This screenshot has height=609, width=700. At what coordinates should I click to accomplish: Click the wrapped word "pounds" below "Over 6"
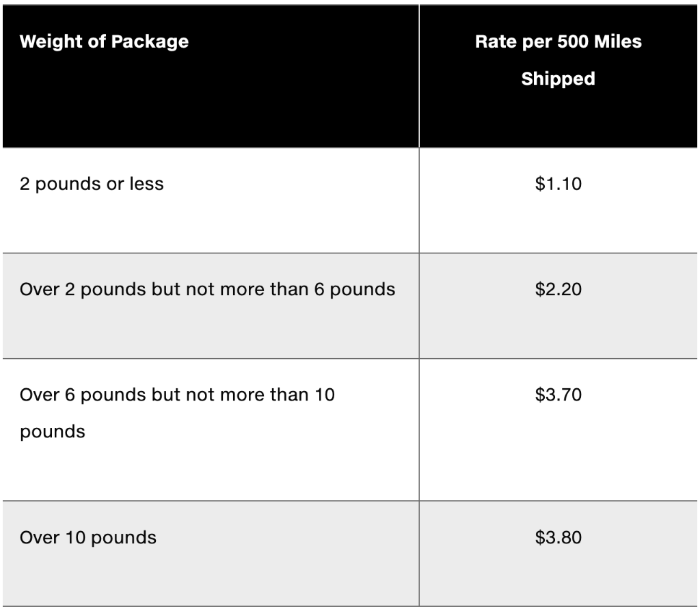tap(53, 432)
